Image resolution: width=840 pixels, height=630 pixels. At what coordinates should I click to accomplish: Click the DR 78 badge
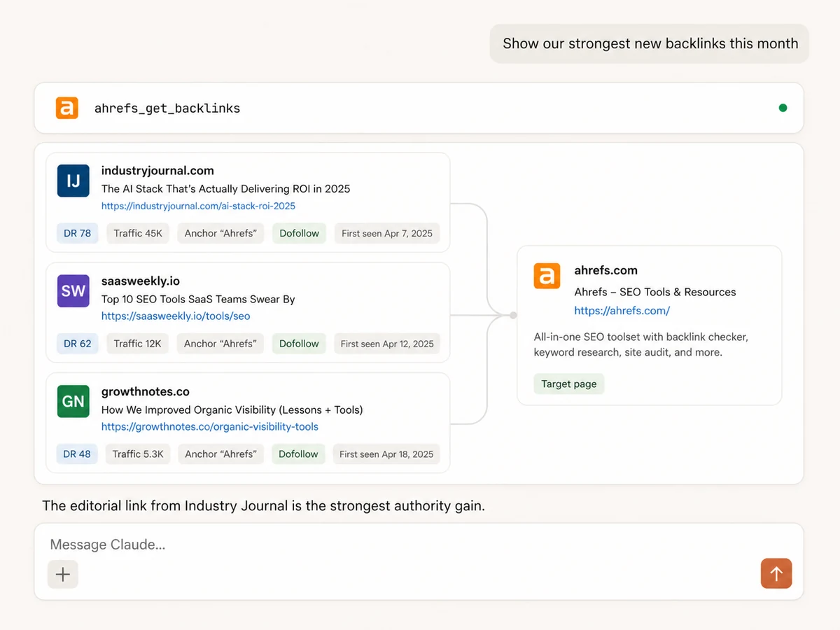pos(78,233)
